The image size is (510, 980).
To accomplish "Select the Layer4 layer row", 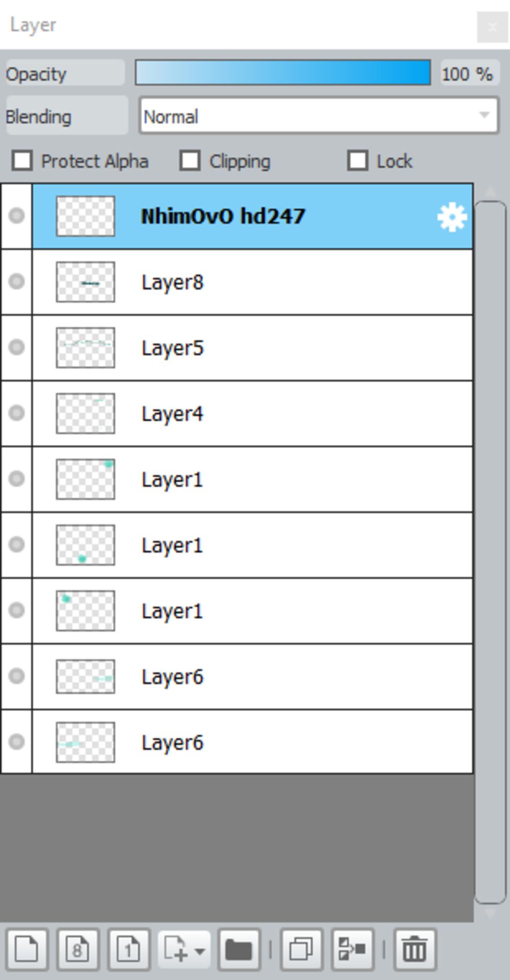I will click(253, 414).
